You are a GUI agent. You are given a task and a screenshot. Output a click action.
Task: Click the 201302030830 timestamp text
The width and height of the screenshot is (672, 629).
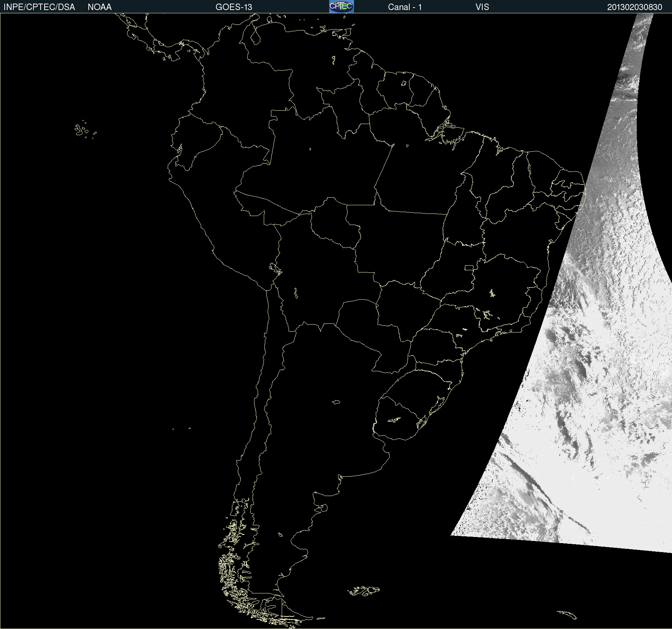click(x=634, y=7)
